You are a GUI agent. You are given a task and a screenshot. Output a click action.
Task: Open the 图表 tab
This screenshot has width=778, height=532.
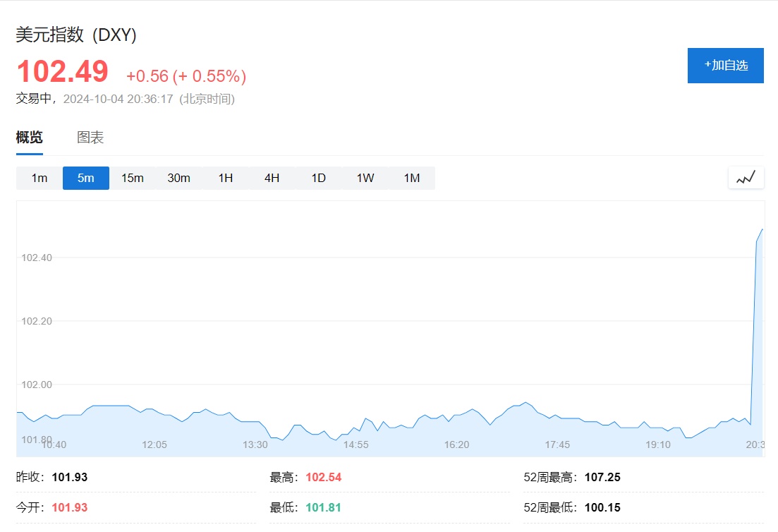[x=90, y=138]
